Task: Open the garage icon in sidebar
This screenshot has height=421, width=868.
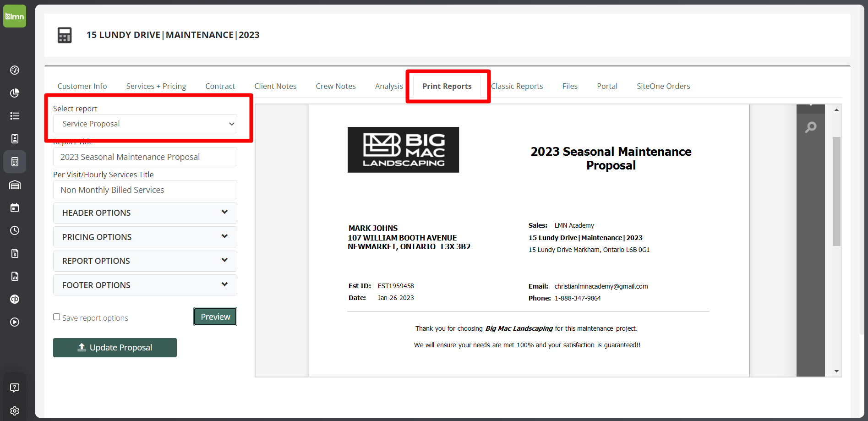Action: 15,185
